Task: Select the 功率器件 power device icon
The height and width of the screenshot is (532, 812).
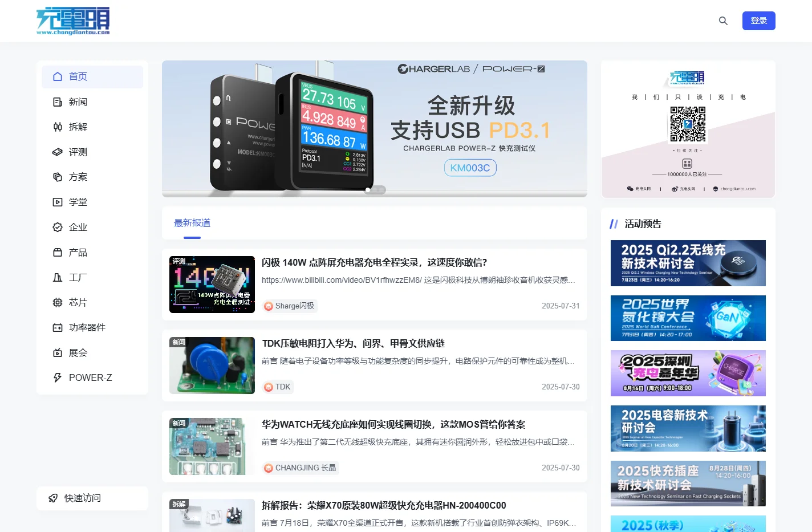Action: (58, 328)
